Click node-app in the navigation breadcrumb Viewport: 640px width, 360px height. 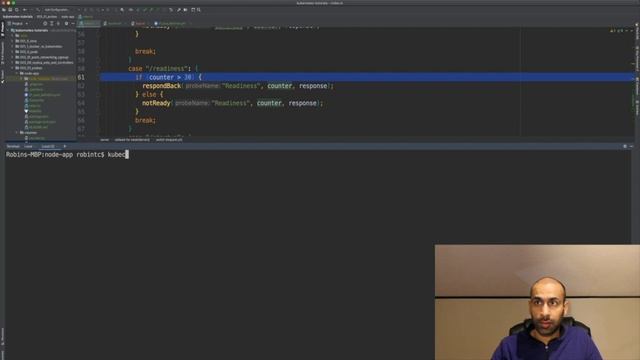pyautogui.click(x=68, y=17)
